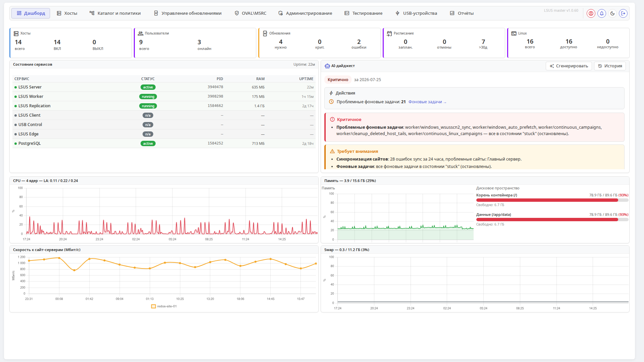Open the Testing menu

(x=364, y=13)
